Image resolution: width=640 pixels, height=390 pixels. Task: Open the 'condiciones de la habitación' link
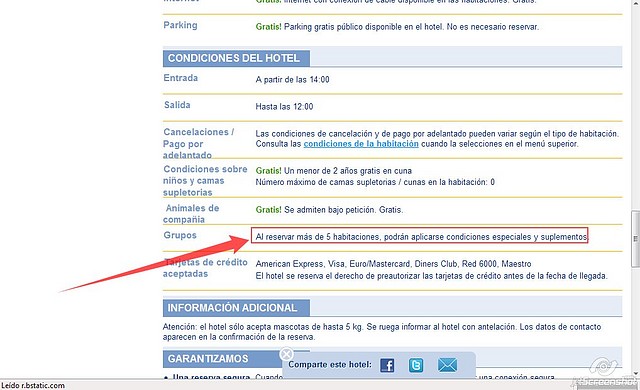(361, 144)
